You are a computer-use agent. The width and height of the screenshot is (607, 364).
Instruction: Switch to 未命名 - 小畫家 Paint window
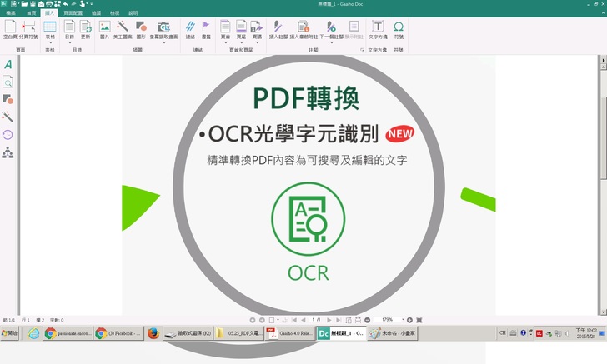pos(392,333)
